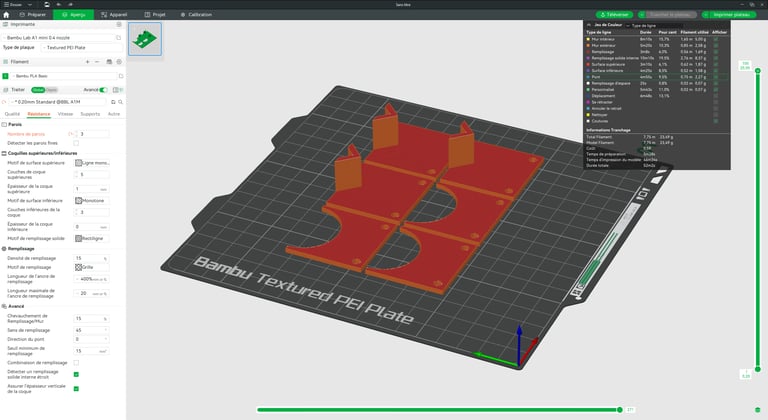Toggle Détecter les parois fines checkbox
768x420 pixels.
pos(76,143)
